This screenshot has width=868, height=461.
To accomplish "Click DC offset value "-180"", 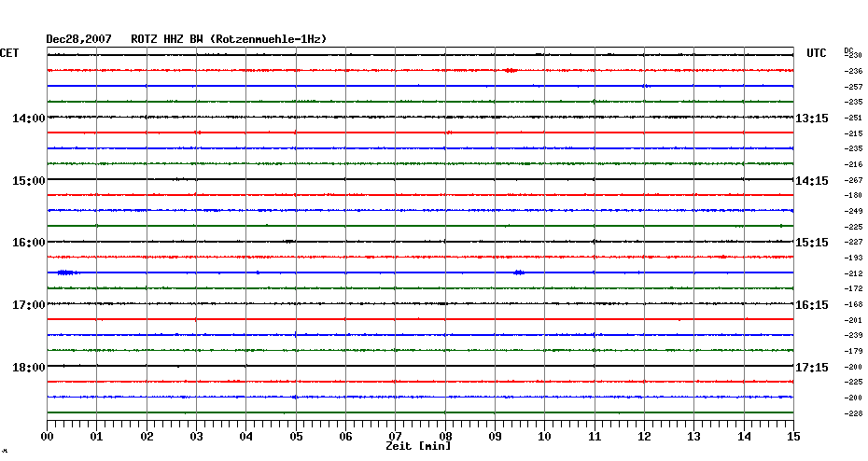I will (x=853, y=195).
